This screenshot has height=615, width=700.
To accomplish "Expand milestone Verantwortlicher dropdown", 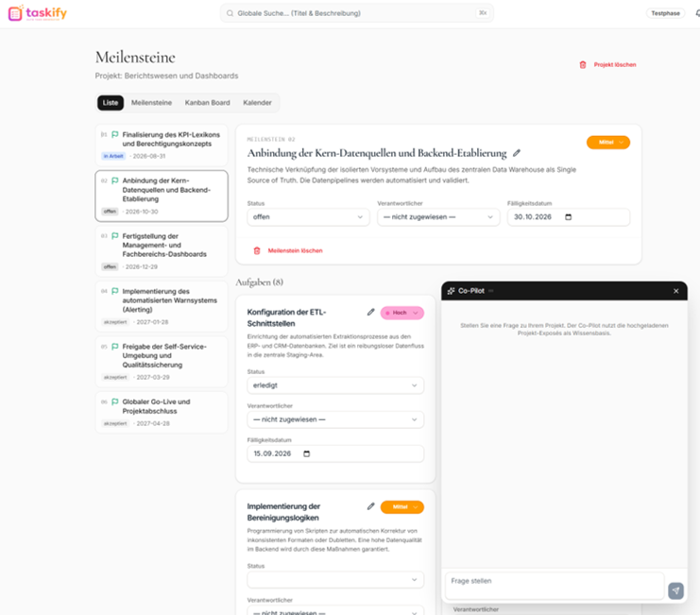I will click(x=438, y=217).
